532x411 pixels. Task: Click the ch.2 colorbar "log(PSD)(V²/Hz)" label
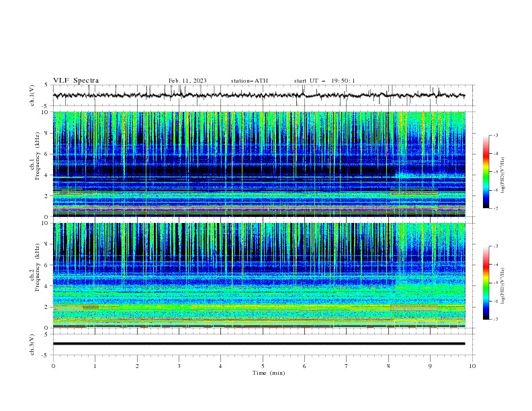pyautogui.click(x=503, y=286)
